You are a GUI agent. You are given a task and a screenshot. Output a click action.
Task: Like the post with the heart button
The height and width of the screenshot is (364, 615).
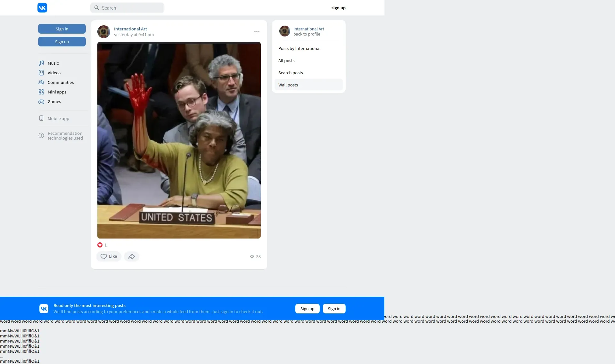point(109,256)
